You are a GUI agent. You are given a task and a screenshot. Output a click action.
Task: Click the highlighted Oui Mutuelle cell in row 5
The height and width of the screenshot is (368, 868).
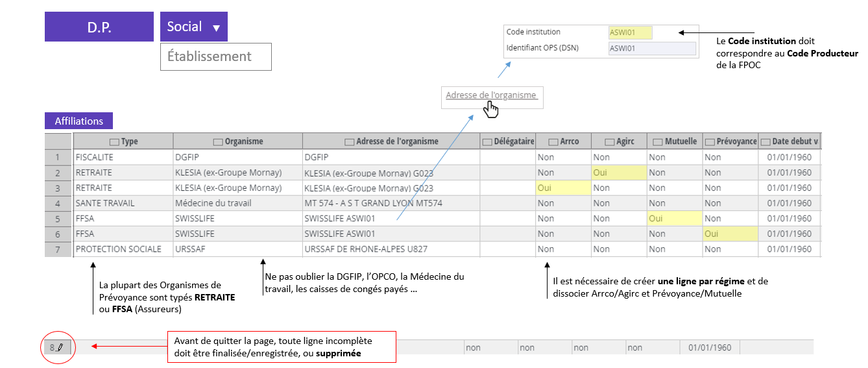(x=675, y=219)
